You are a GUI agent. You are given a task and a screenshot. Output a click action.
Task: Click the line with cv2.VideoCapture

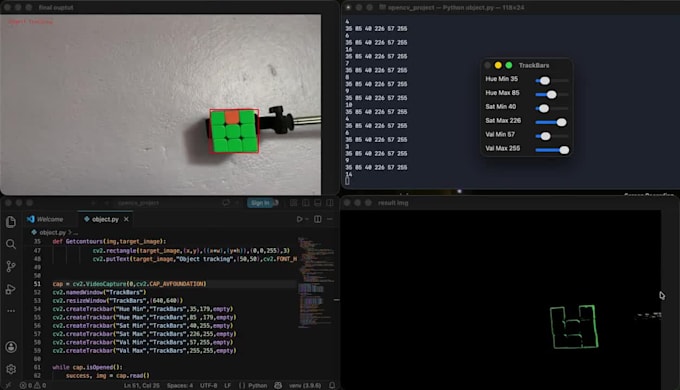click(x=130, y=284)
